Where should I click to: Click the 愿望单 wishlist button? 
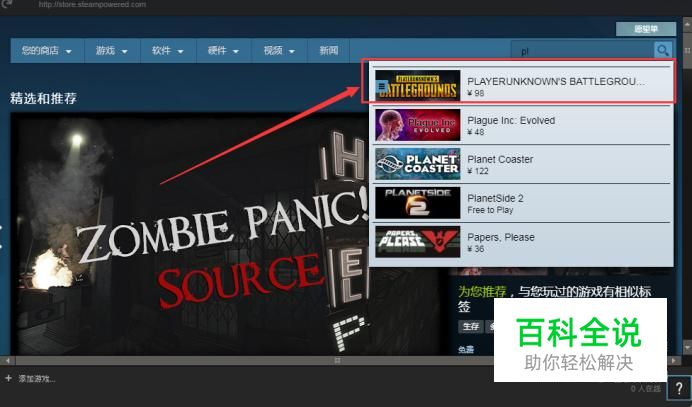coord(646,29)
